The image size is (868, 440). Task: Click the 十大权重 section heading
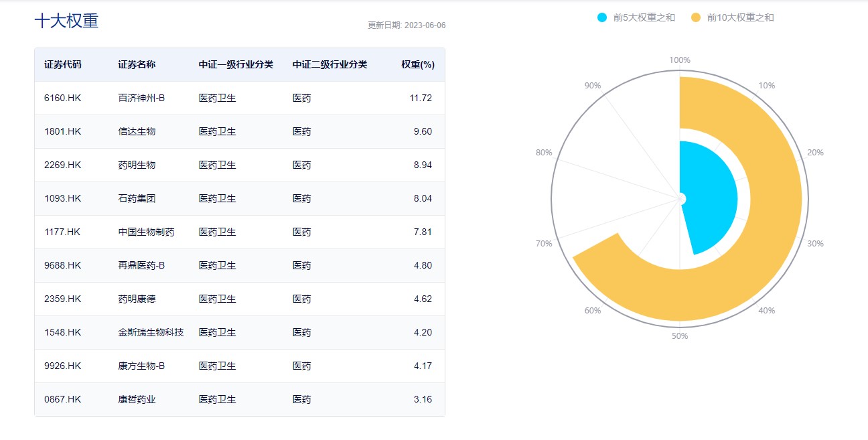coord(66,21)
